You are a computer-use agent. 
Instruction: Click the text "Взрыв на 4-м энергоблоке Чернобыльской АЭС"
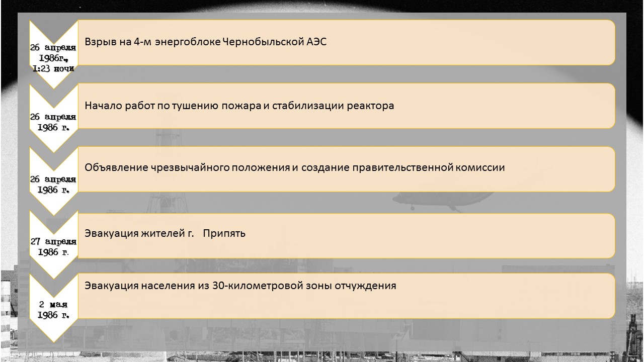click(x=206, y=42)
